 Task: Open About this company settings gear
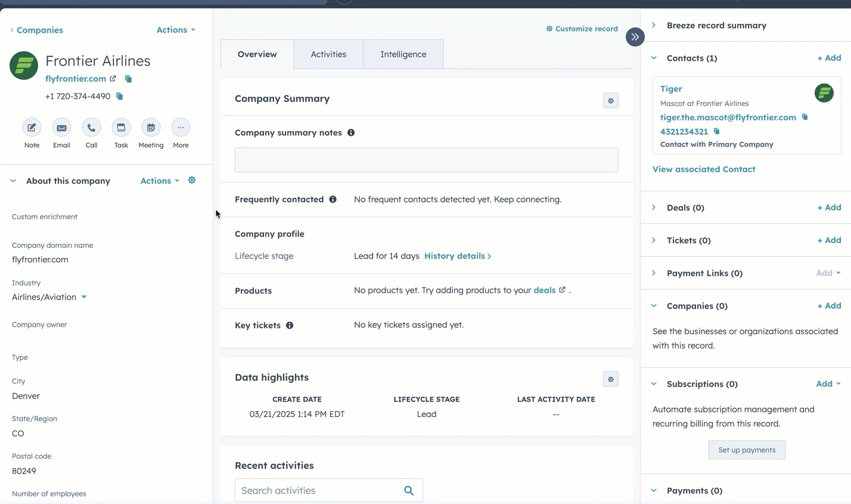pos(192,180)
